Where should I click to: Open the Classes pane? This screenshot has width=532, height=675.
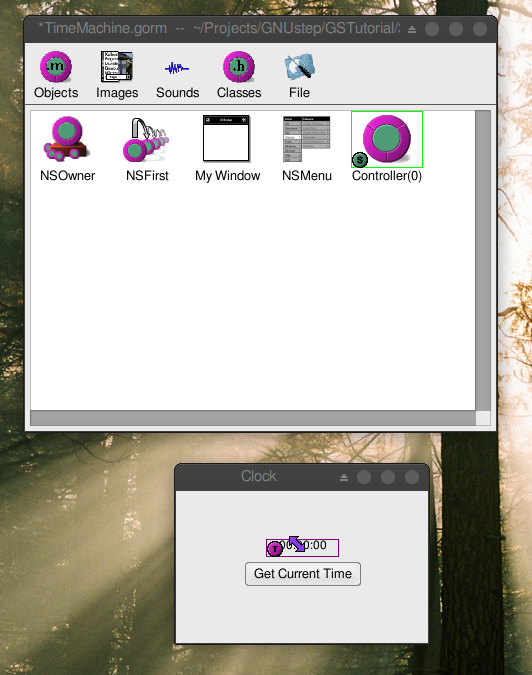tap(239, 75)
